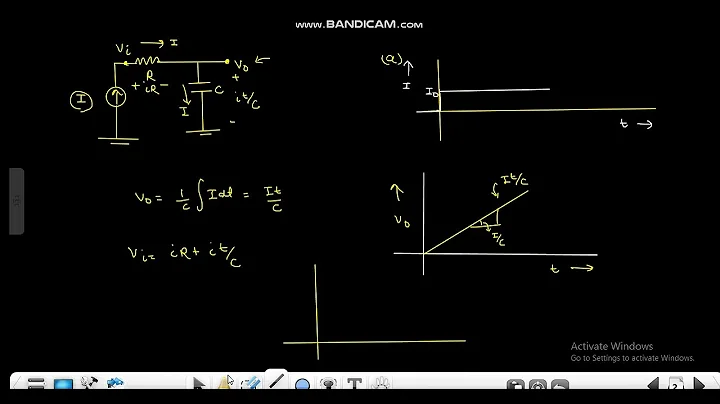
Task: Select the eraser tool icon
Action: tap(250, 383)
